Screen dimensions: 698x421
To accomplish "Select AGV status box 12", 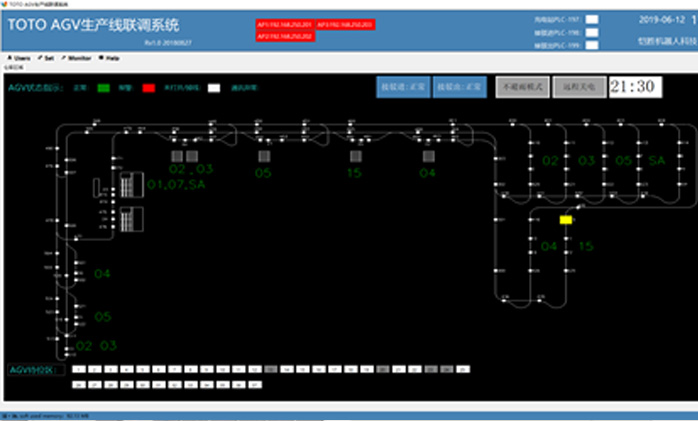I will [x=255, y=369].
